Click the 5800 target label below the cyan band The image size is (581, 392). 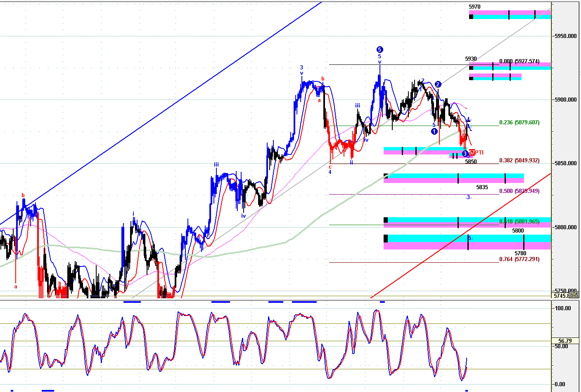pyautogui.click(x=518, y=230)
